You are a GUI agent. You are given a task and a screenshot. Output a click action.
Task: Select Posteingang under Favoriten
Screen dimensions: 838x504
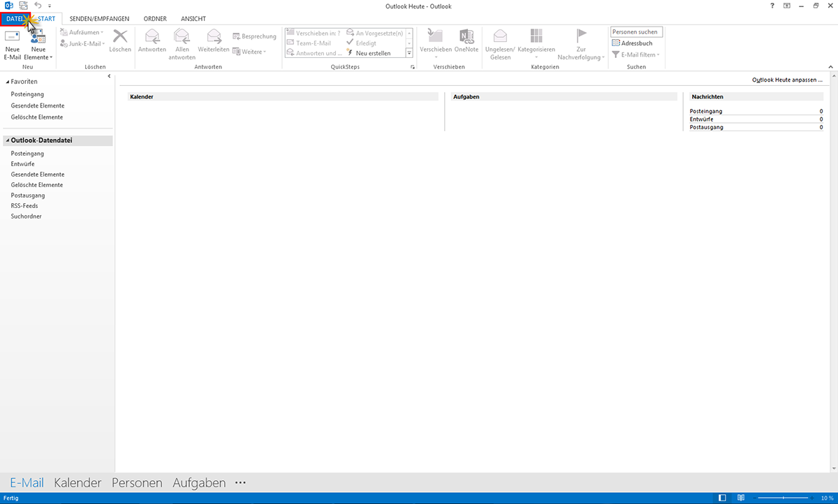(x=27, y=94)
